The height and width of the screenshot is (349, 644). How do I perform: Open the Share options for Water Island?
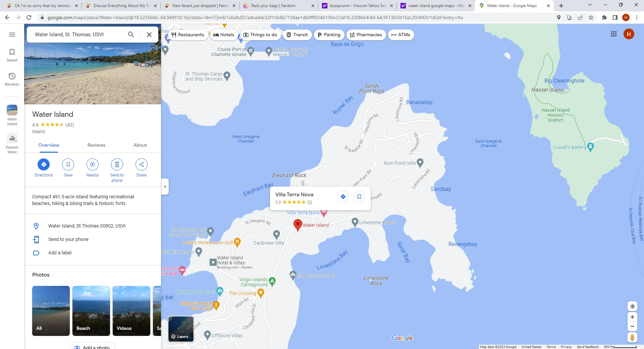tap(141, 164)
